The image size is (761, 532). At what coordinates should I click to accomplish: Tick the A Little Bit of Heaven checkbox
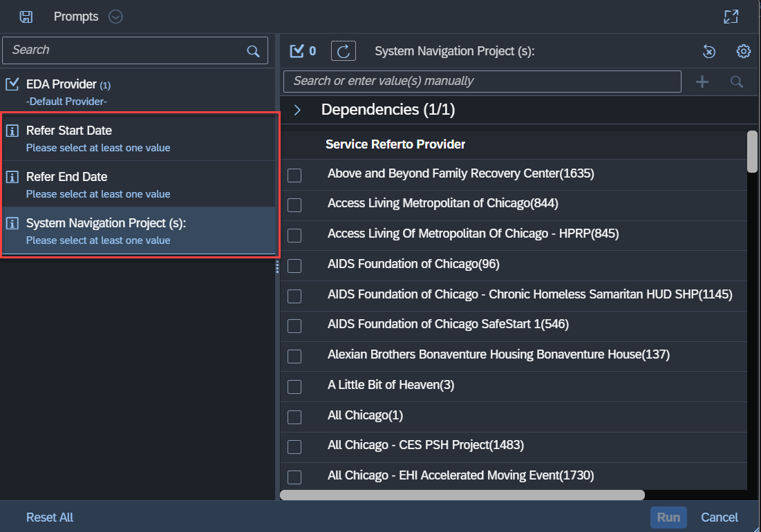pos(294,387)
